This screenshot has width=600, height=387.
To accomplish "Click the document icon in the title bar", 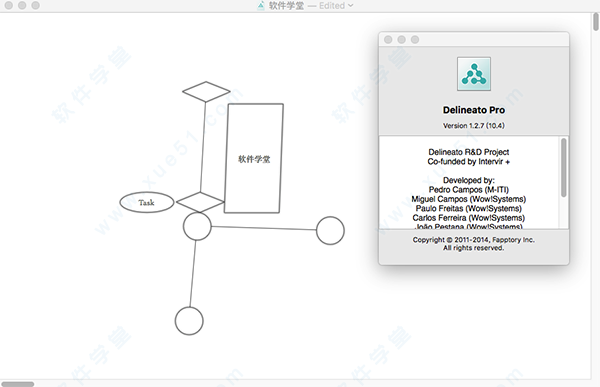I will (261, 5).
